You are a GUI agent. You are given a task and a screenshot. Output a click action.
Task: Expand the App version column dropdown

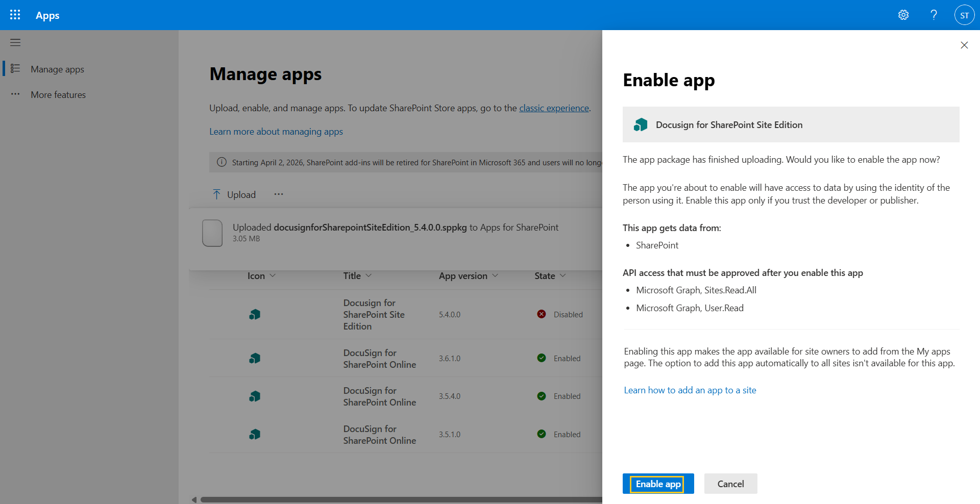click(495, 275)
